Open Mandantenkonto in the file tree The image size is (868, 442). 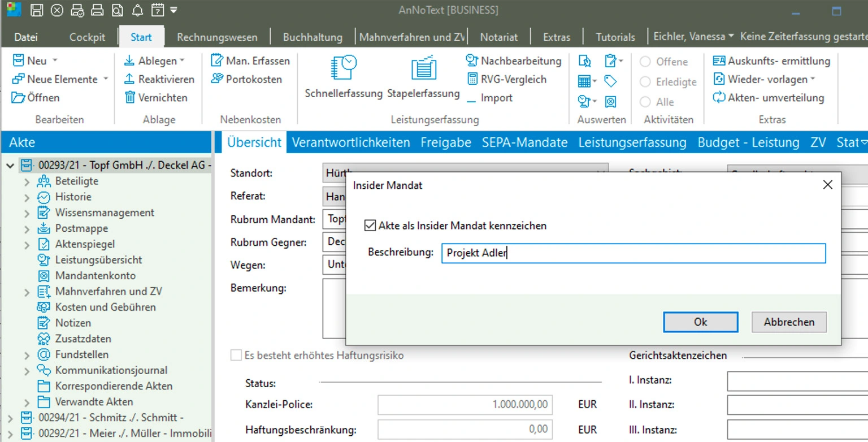[x=95, y=276]
